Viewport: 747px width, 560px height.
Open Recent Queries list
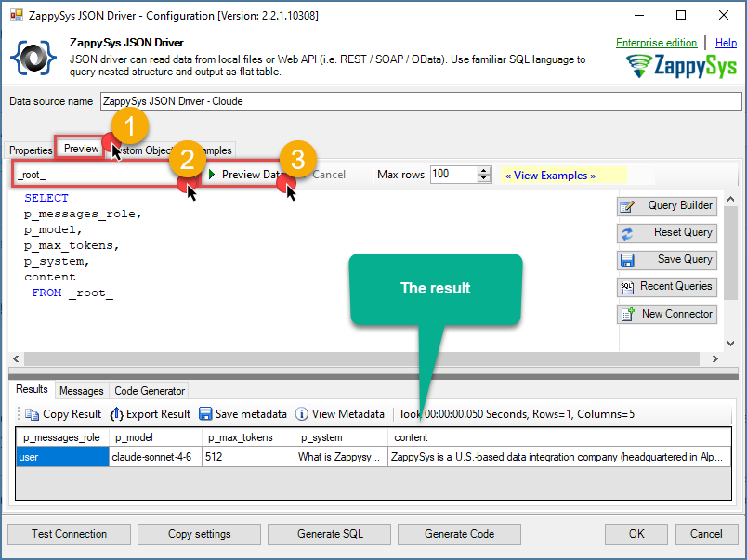point(666,287)
